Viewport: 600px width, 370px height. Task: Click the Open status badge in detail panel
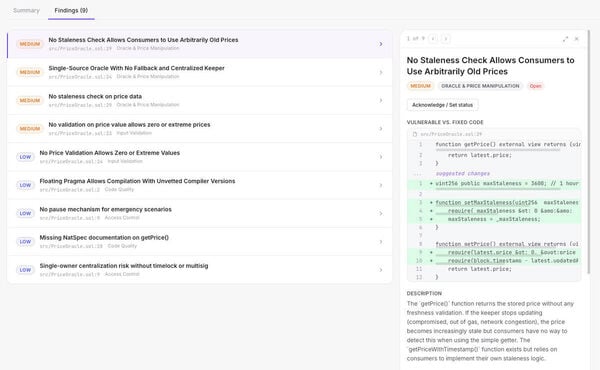(535, 86)
